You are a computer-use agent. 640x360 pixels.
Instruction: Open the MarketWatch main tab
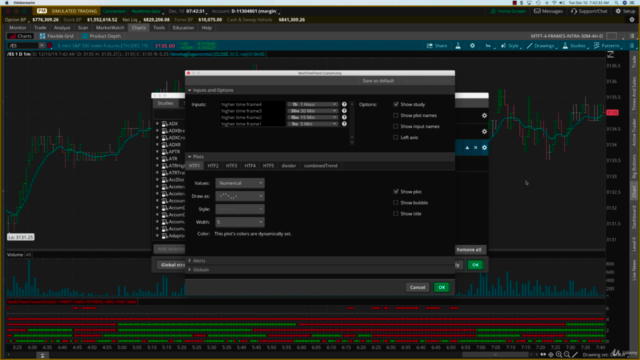point(110,28)
